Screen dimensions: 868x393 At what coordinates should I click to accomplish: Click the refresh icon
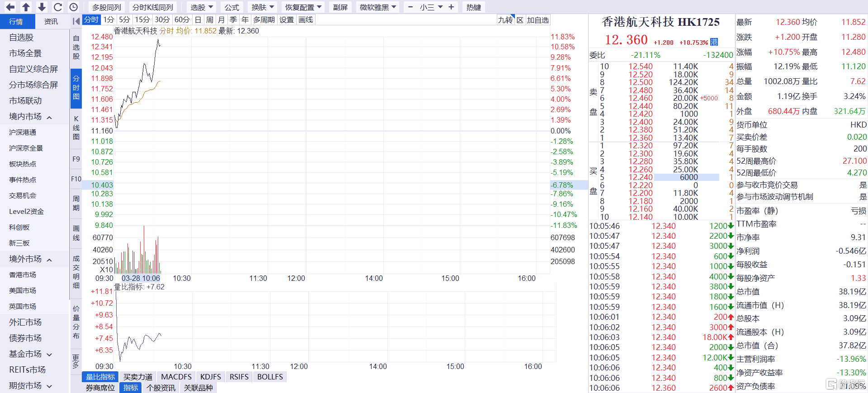(57, 7)
